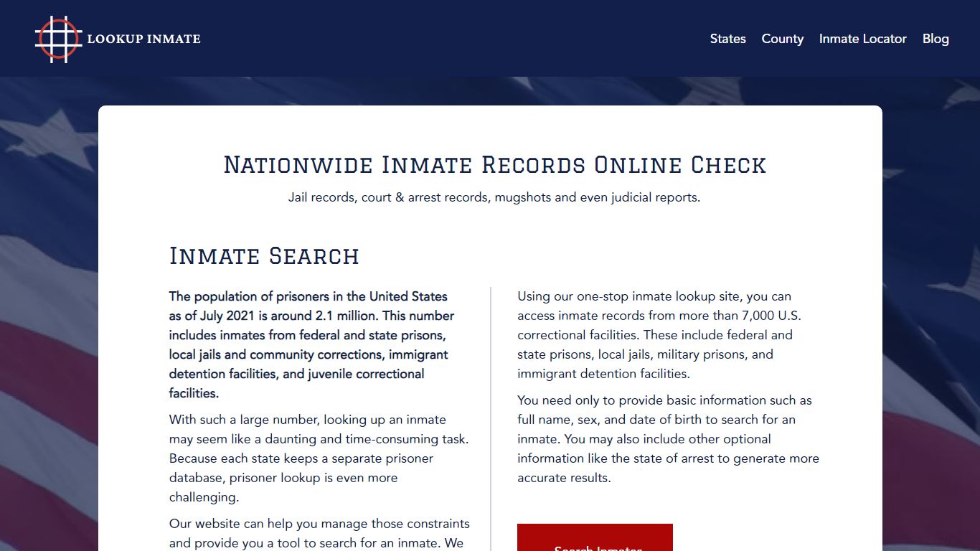
Task: Click the Lookup Inmate crosshair logo icon
Action: coord(58,39)
